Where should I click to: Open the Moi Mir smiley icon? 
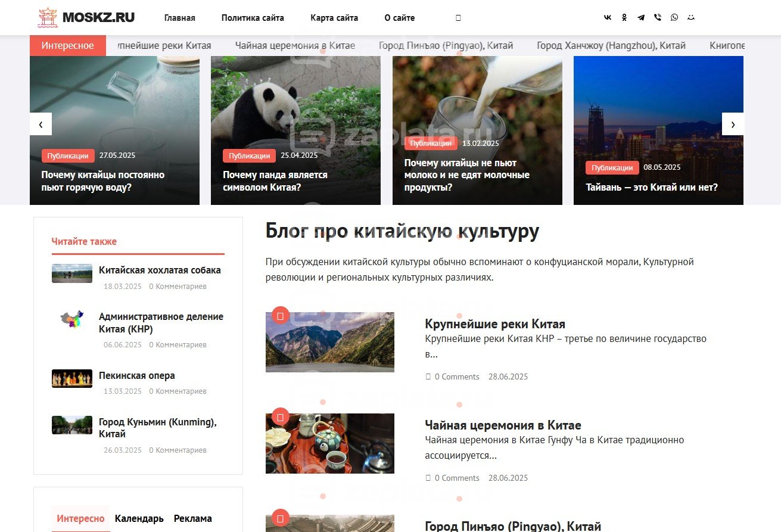point(691,18)
